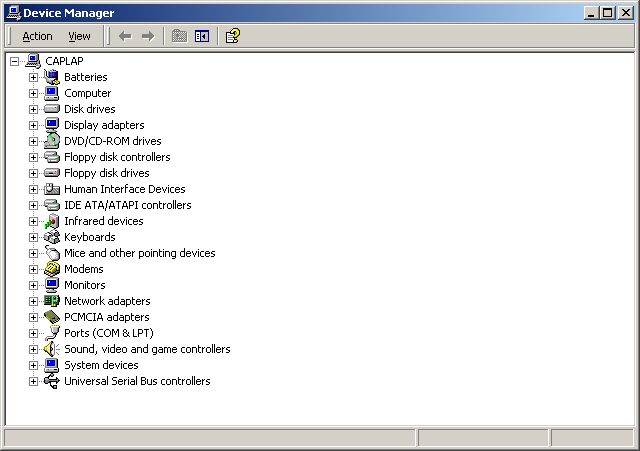Click the DVD/CD-ROM drives disc icon

pyautogui.click(x=52, y=141)
